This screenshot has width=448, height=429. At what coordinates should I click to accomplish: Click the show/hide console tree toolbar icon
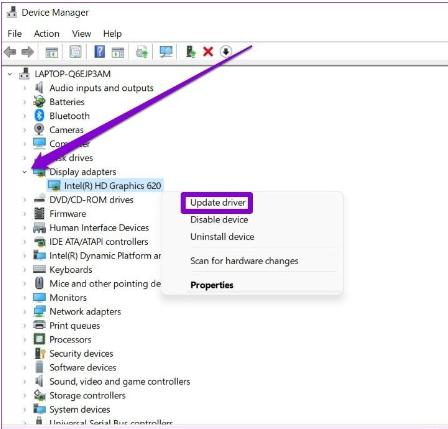[x=52, y=52]
